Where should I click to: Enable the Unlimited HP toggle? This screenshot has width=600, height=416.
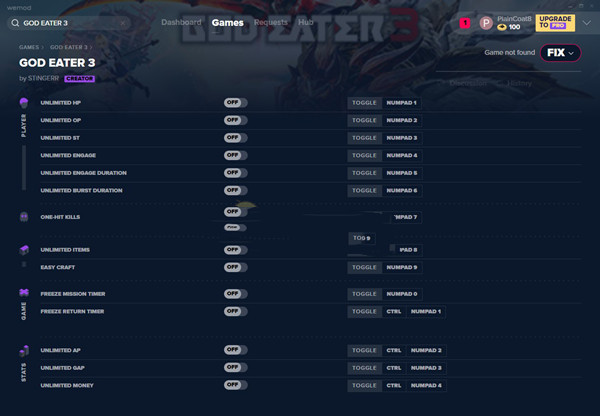point(235,103)
